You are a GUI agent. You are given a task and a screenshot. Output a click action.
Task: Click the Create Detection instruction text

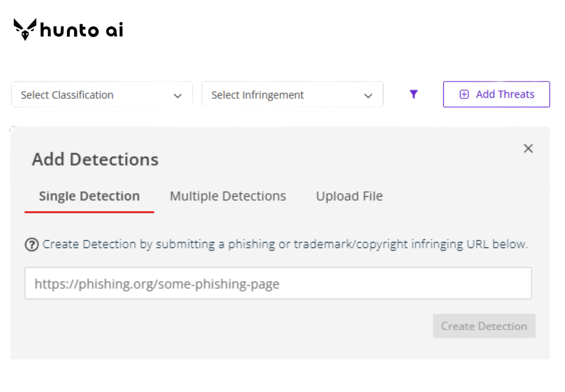[285, 244]
